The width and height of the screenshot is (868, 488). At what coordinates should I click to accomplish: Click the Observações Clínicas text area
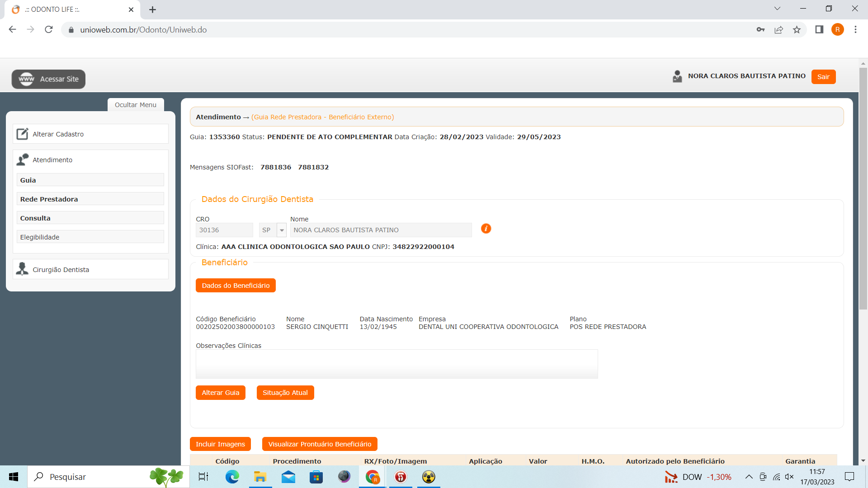pos(396,364)
